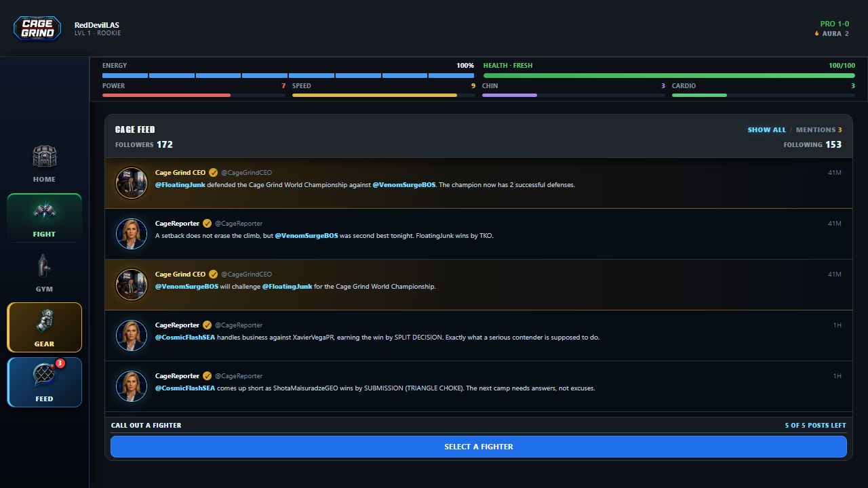The width and height of the screenshot is (868, 488).
Task: Click the RedDevilLAS username
Action: [97, 25]
